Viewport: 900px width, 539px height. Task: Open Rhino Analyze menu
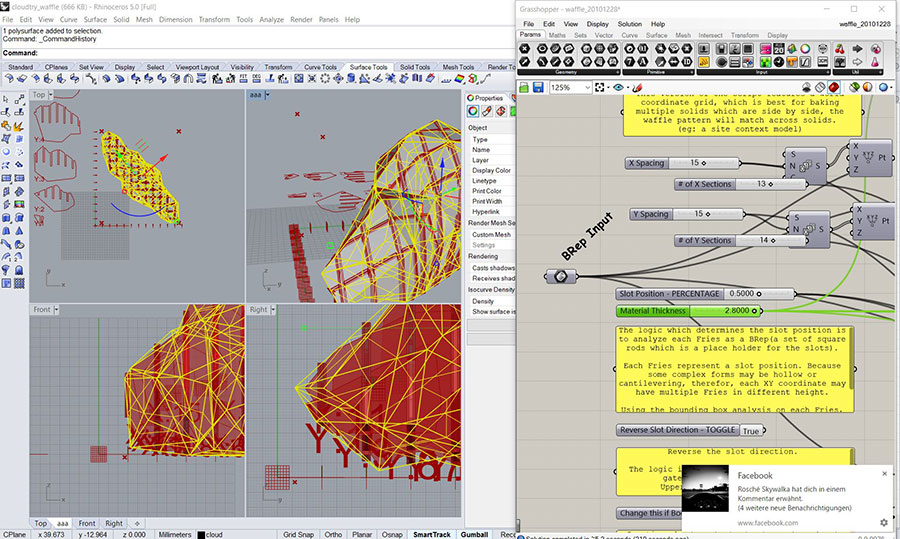271,20
